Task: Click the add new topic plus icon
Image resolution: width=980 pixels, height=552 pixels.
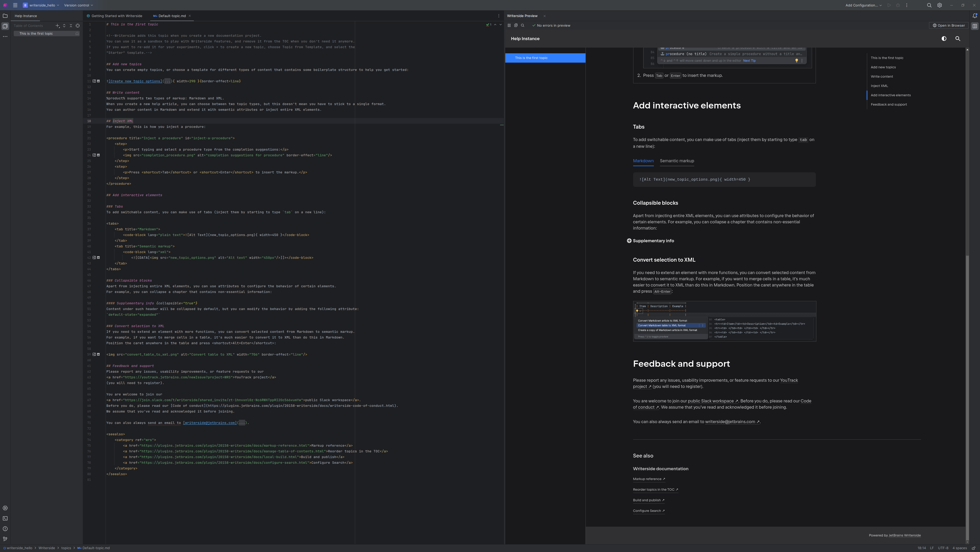Action: click(x=57, y=26)
